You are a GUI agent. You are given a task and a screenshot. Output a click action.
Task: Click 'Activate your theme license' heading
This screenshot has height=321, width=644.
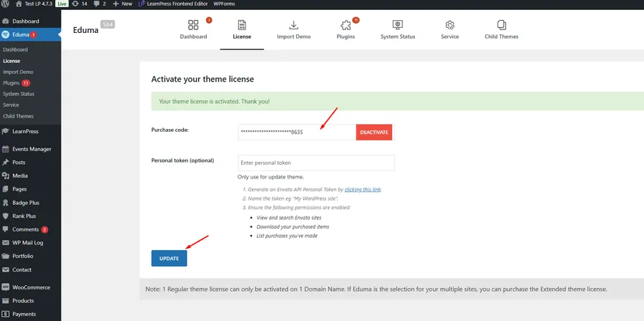pyautogui.click(x=203, y=79)
